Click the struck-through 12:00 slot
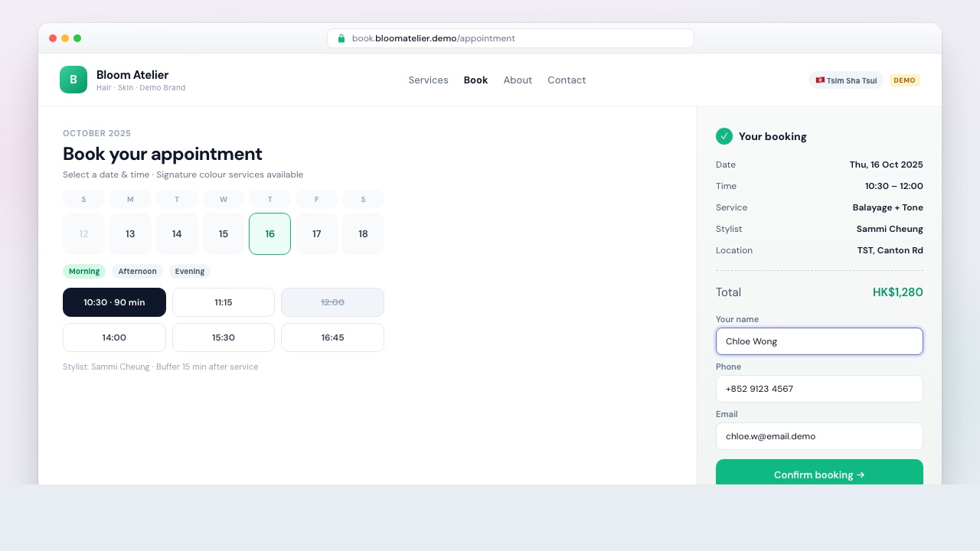Image resolution: width=980 pixels, height=551 pixels. 332,302
